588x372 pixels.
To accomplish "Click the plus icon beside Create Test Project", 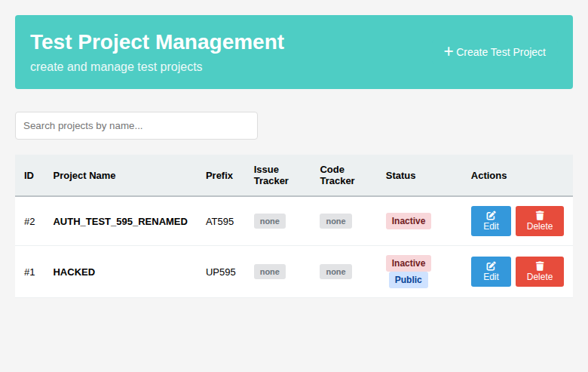I will [449, 51].
